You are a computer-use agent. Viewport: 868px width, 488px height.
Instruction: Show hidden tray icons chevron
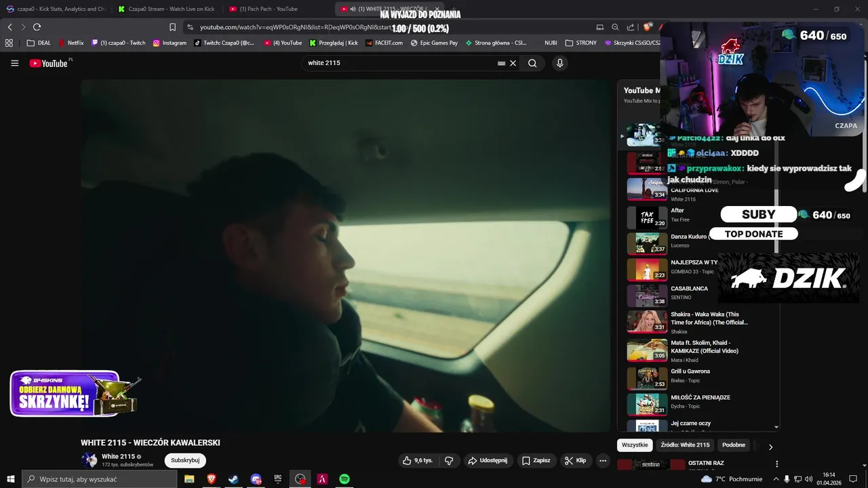(776, 479)
